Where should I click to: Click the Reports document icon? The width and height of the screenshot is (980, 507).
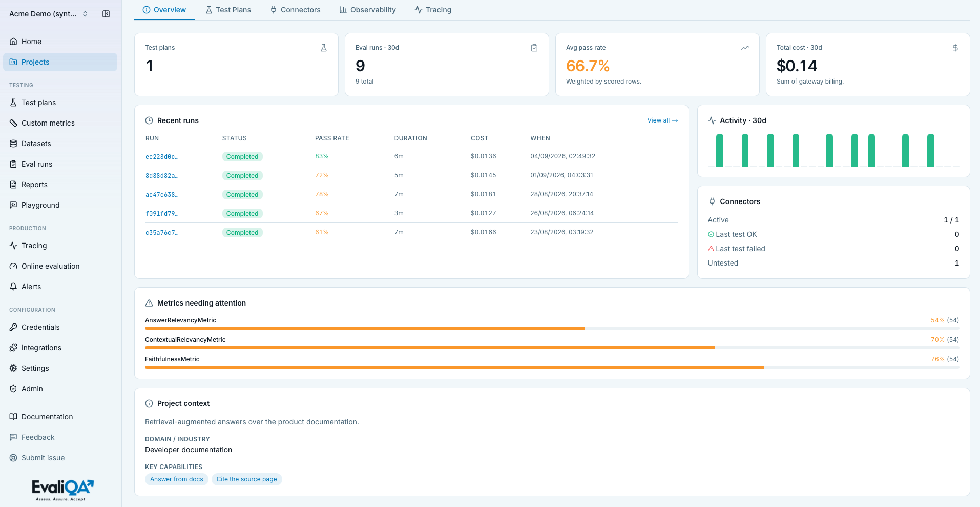[x=13, y=185]
